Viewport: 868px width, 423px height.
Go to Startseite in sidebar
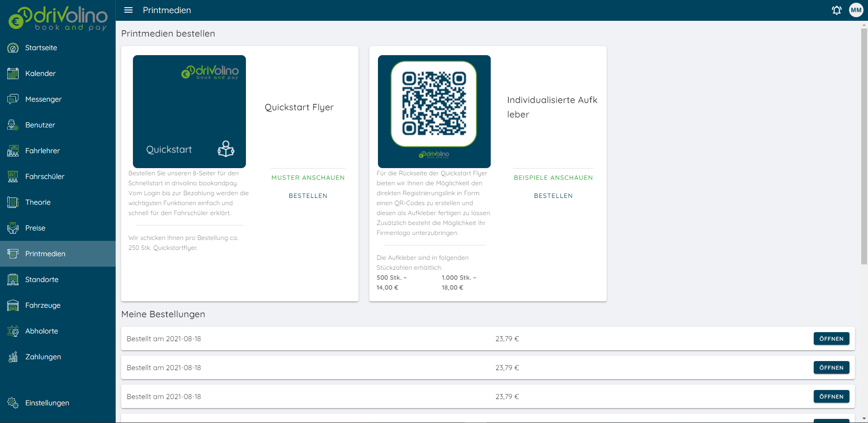click(41, 48)
